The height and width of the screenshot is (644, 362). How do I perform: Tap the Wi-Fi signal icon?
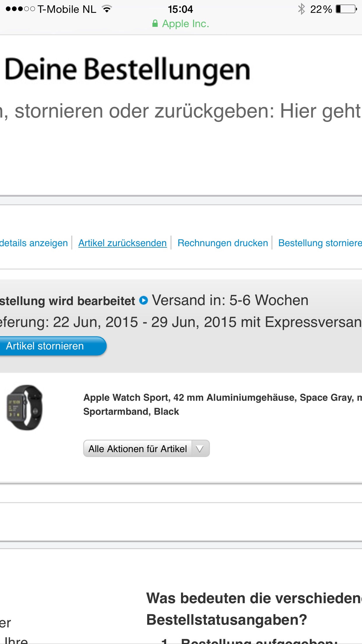pos(107,9)
